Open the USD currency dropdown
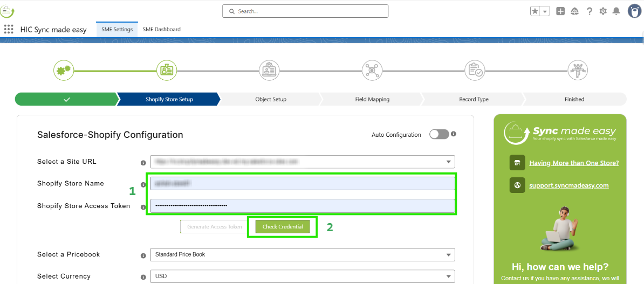This screenshot has height=284, width=644. [x=302, y=276]
